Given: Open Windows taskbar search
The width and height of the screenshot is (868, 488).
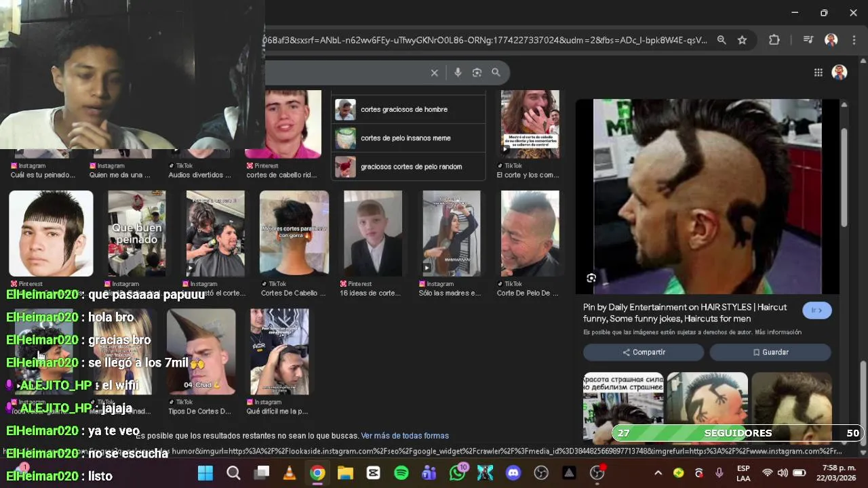Looking at the screenshot, I should [233, 473].
